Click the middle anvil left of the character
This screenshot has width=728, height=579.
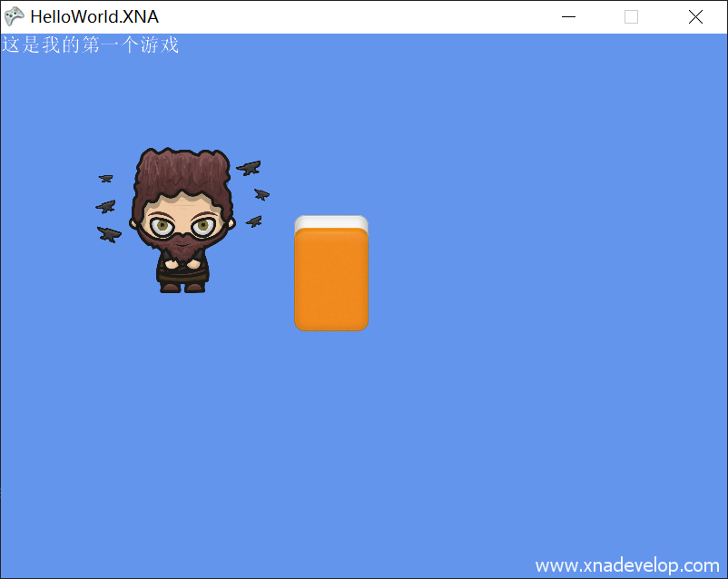[x=106, y=206]
